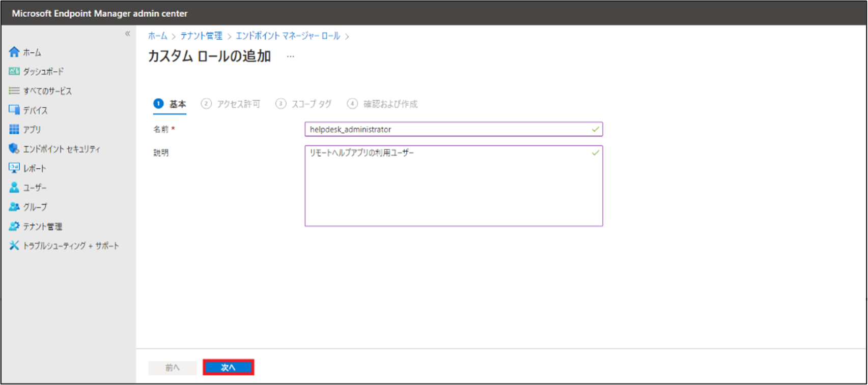Click the Microsoft Endpoint Manager admin center title
Screen dimensions: 868x385
[100, 14]
